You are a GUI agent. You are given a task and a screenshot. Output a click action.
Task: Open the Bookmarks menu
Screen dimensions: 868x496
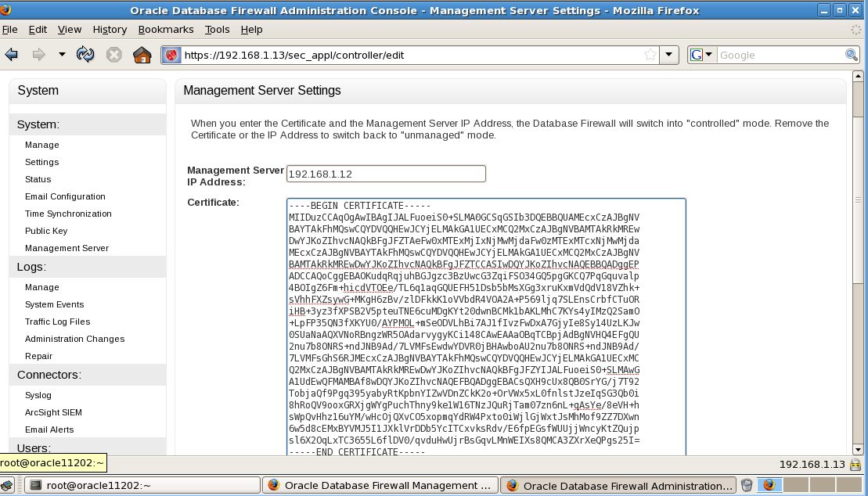click(166, 30)
